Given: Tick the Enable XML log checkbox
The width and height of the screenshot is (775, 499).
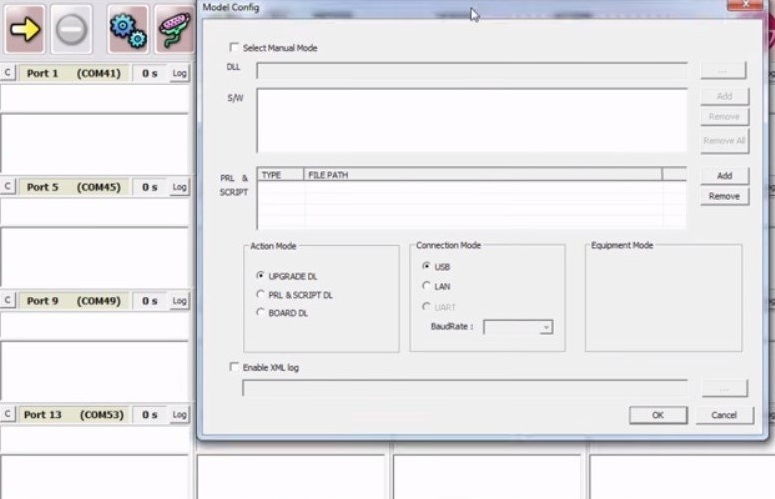Looking at the screenshot, I should [234, 367].
